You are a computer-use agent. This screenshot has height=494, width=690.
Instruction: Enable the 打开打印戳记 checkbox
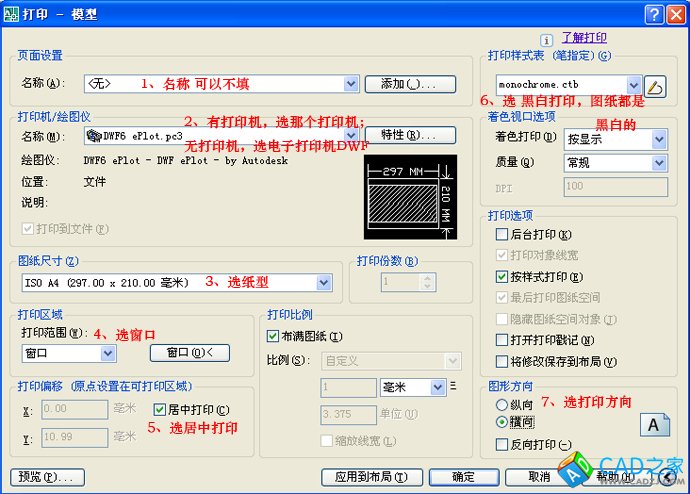pos(502,340)
